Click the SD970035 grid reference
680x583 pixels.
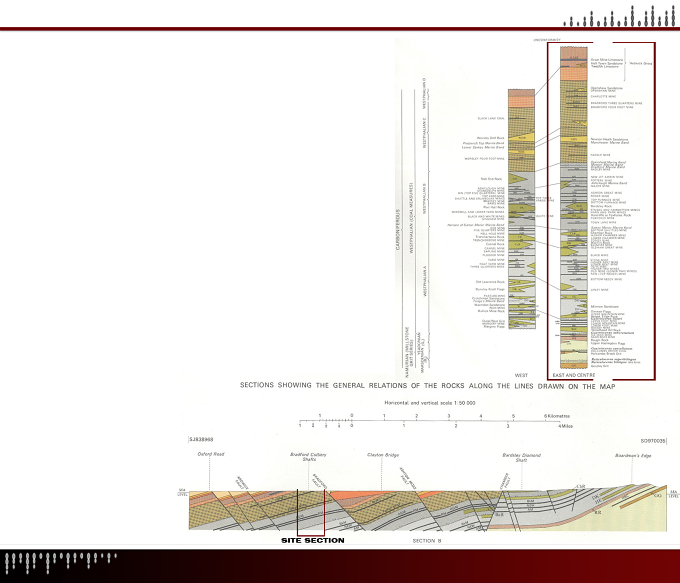pos(653,441)
